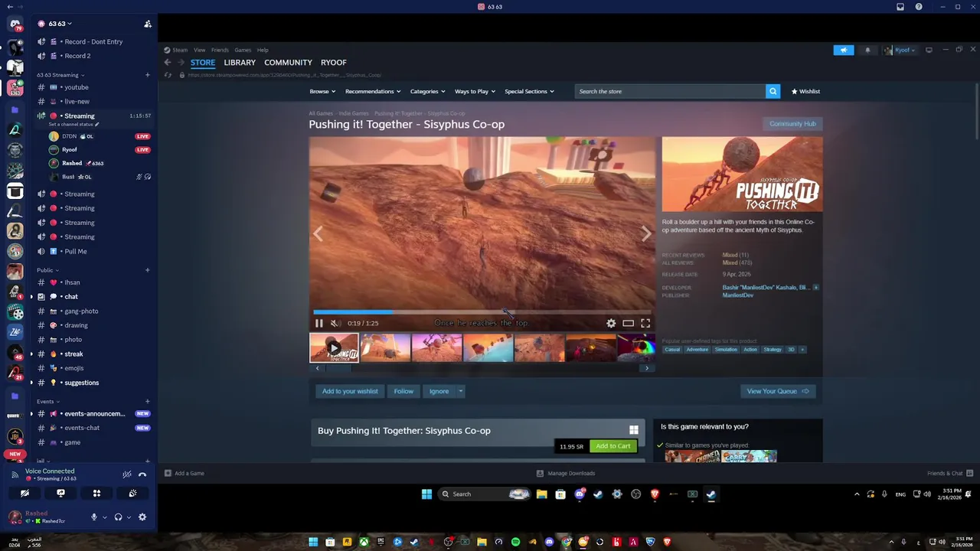
Task: Click Add a Game in Steam
Action: coord(185,474)
